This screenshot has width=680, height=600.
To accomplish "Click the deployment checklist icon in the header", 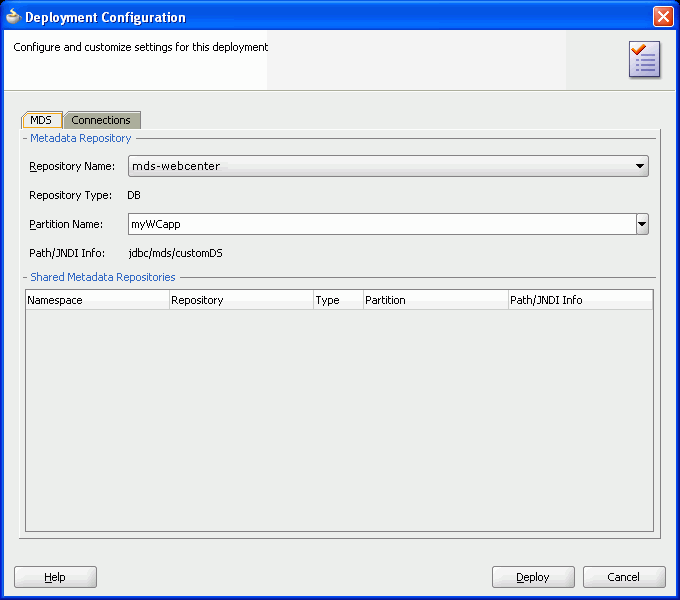I will coord(644,60).
